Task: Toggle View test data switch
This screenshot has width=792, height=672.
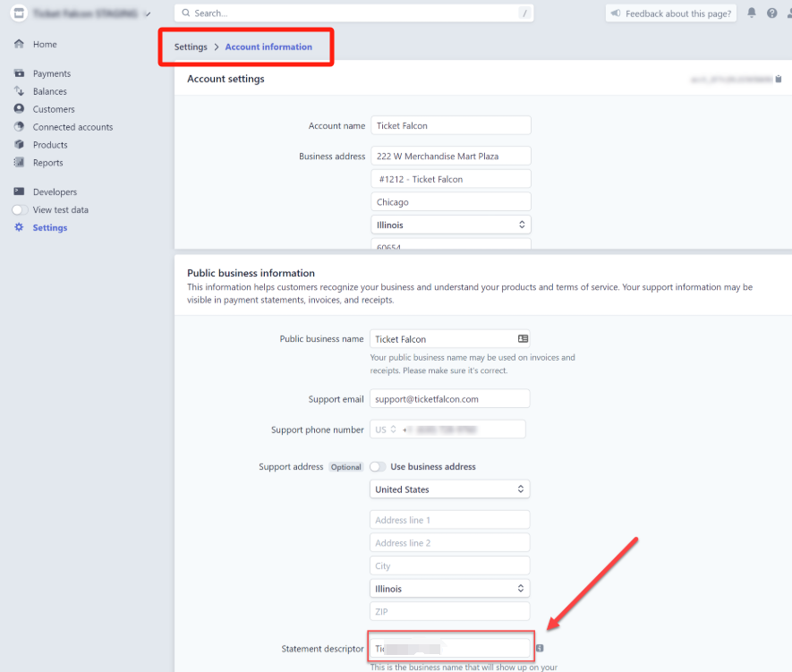Action: (x=20, y=209)
